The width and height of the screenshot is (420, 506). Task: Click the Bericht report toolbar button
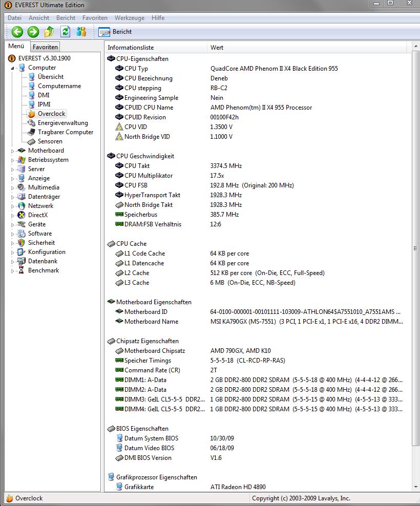[x=115, y=32]
